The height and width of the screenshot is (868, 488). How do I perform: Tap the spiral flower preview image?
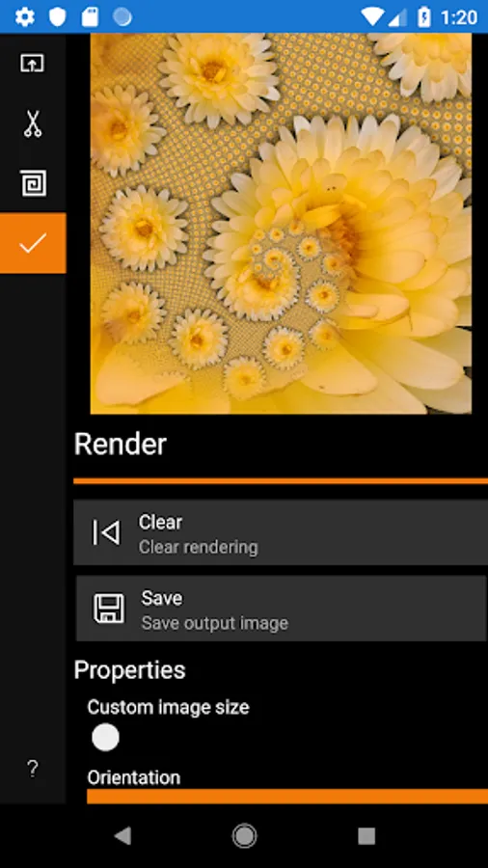tap(281, 224)
